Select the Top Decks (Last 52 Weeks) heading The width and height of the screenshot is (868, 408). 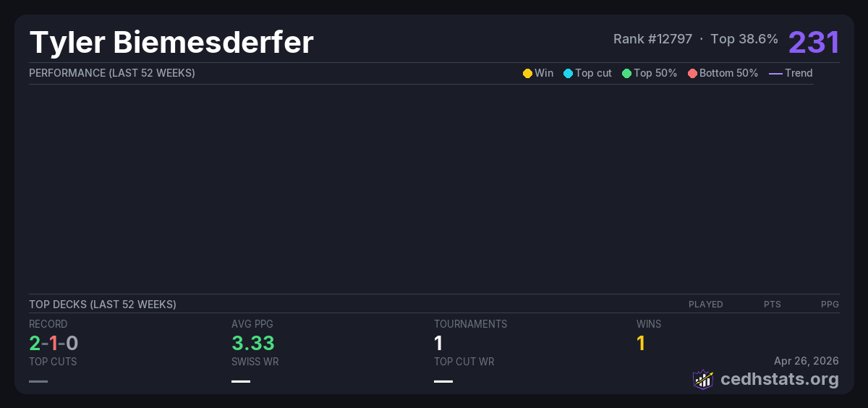103,305
